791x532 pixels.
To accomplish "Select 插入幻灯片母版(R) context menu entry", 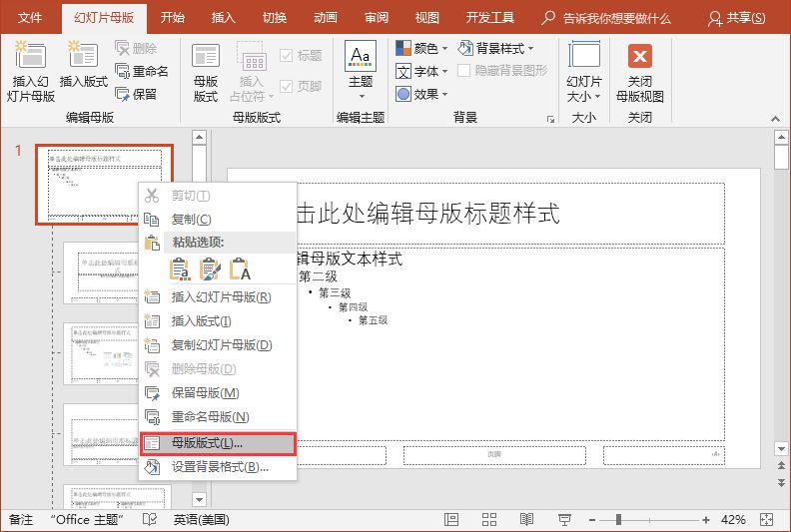I will [x=218, y=297].
